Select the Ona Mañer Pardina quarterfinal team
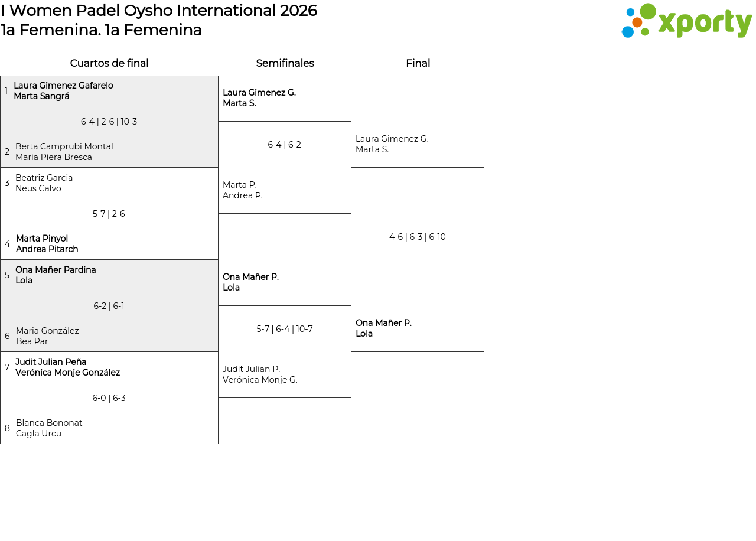 pos(56,275)
